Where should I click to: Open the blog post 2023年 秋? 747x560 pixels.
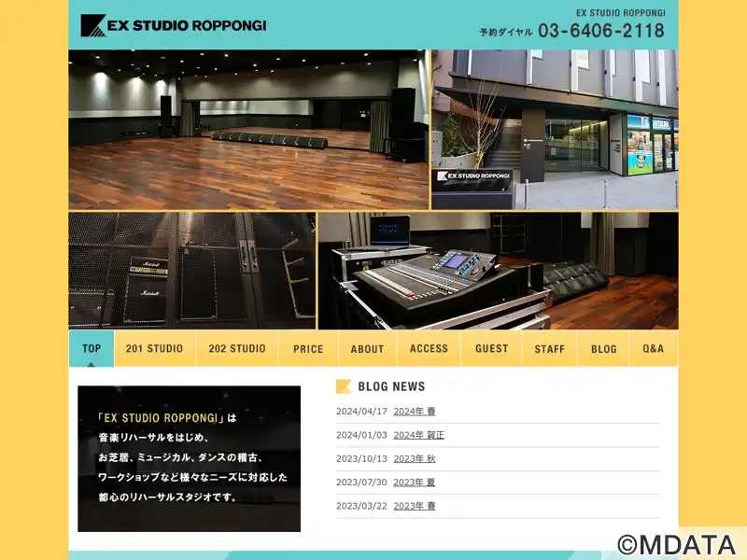[x=415, y=458]
